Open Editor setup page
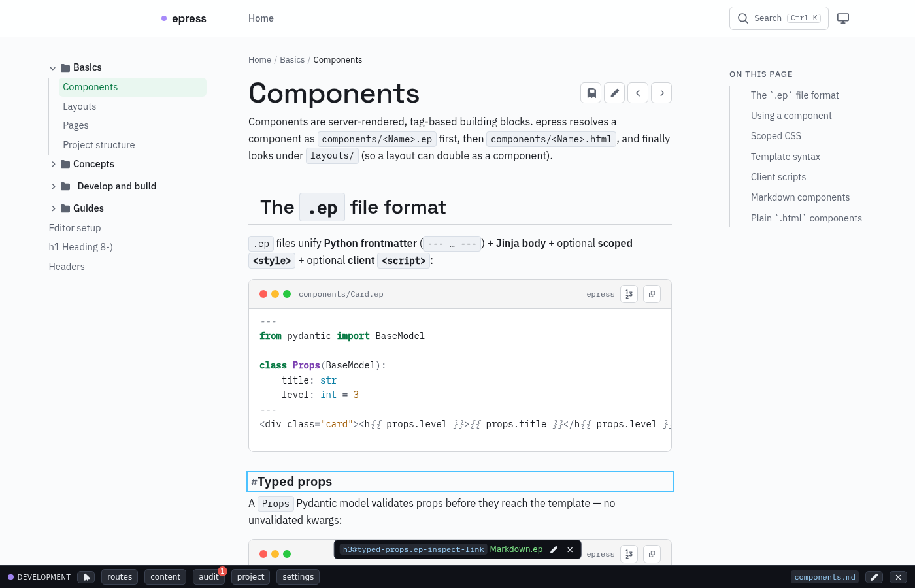 (75, 228)
